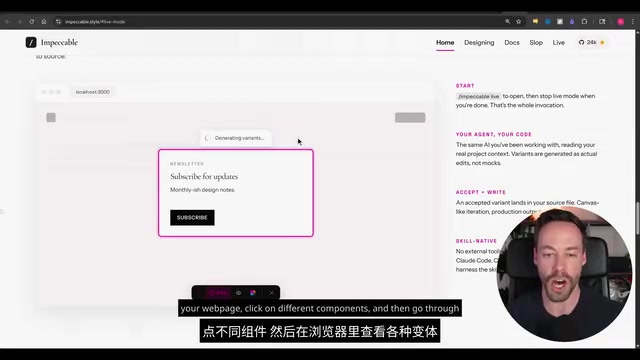Open the Designing nav tab
Image resolution: width=640 pixels, height=360 pixels.
click(479, 42)
